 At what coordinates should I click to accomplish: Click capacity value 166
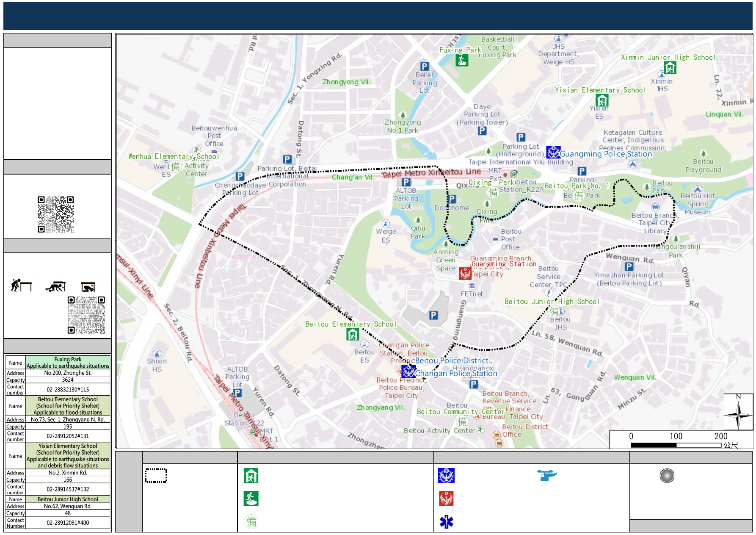[68, 480]
